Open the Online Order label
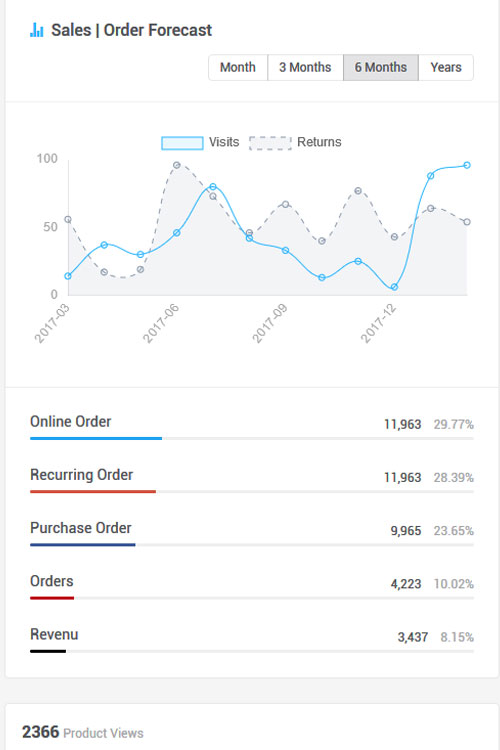 (x=70, y=422)
